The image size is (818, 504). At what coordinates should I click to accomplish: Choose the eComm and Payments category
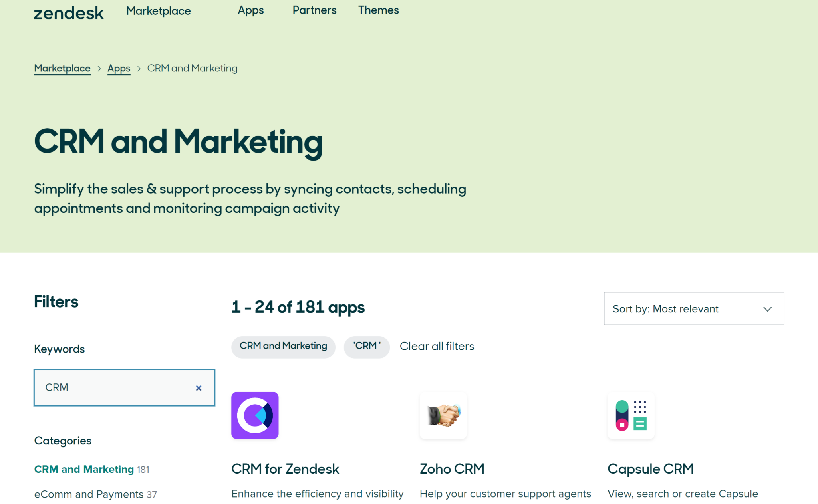click(89, 494)
